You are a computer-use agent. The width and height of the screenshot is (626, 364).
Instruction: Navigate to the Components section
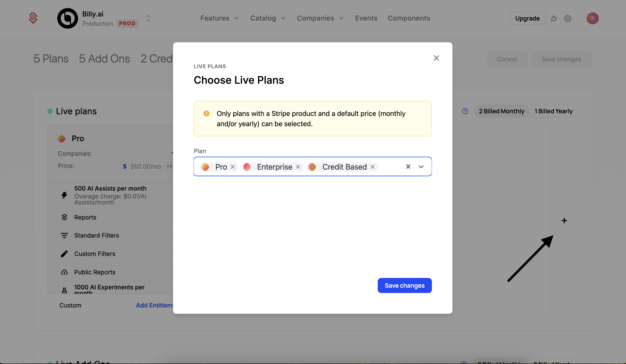point(409,18)
